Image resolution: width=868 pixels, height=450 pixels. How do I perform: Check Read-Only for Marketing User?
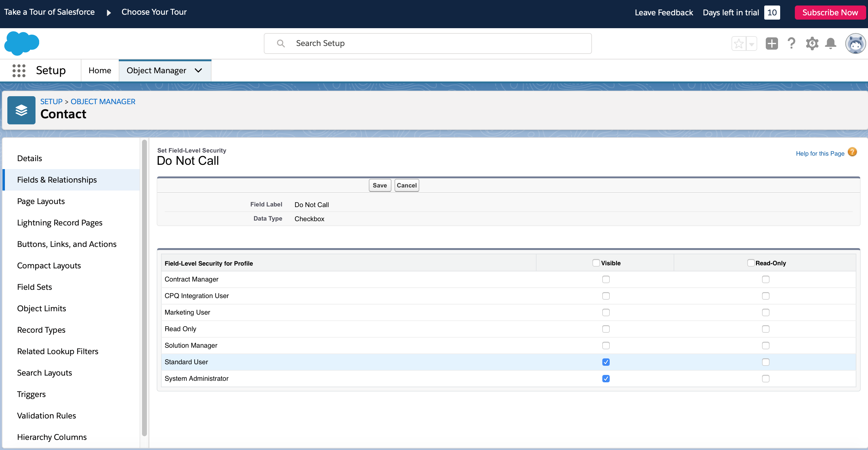point(765,312)
